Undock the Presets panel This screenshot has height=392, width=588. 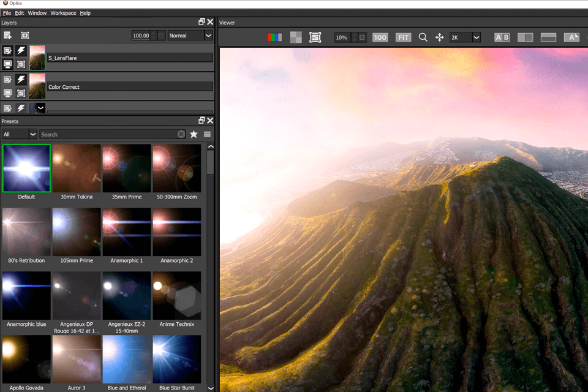click(202, 121)
